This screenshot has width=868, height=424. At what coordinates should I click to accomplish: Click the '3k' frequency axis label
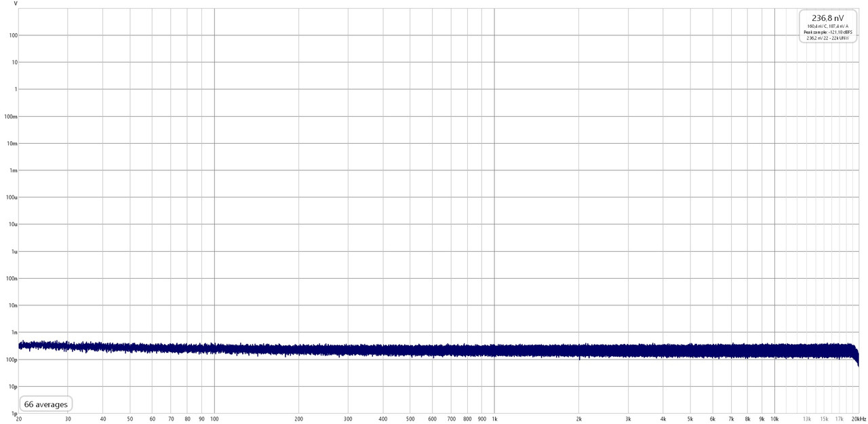click(628, 419)
